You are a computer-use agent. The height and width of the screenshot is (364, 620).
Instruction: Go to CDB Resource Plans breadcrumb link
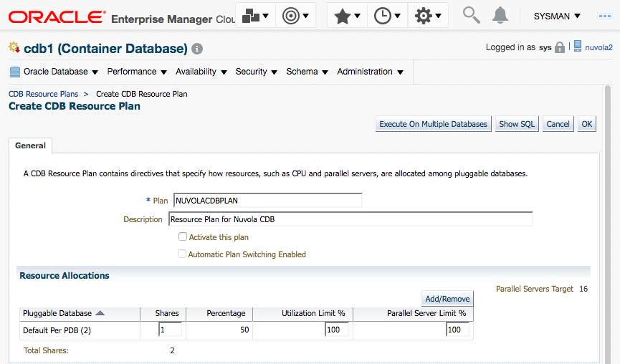[44, 94]
